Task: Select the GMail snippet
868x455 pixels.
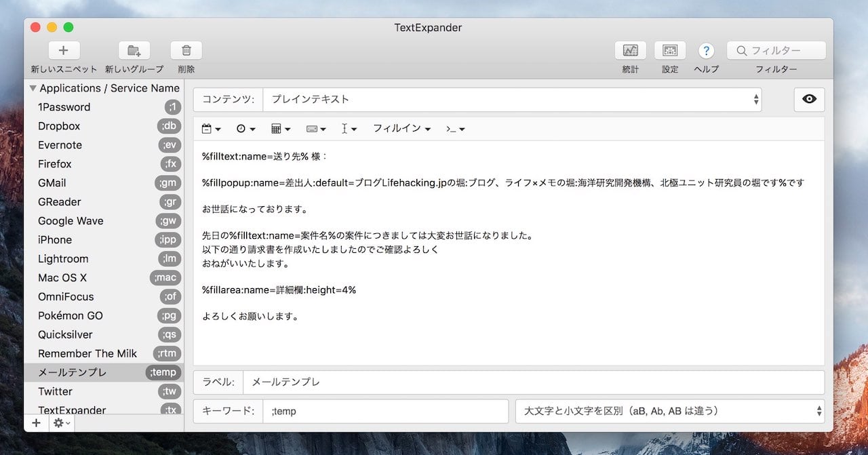Action: pyautogui.click(x=104, y=183)
